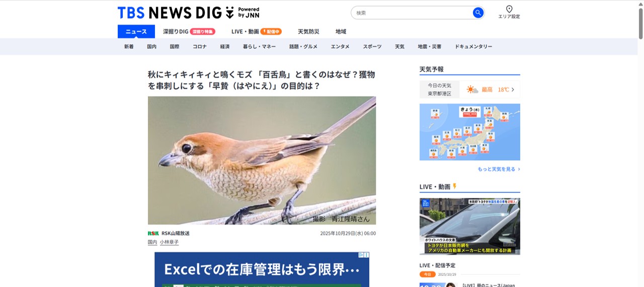Viewport: 644px width, 287px height.
Task: Click the 小林章子 author link
Action: (170, 242)
